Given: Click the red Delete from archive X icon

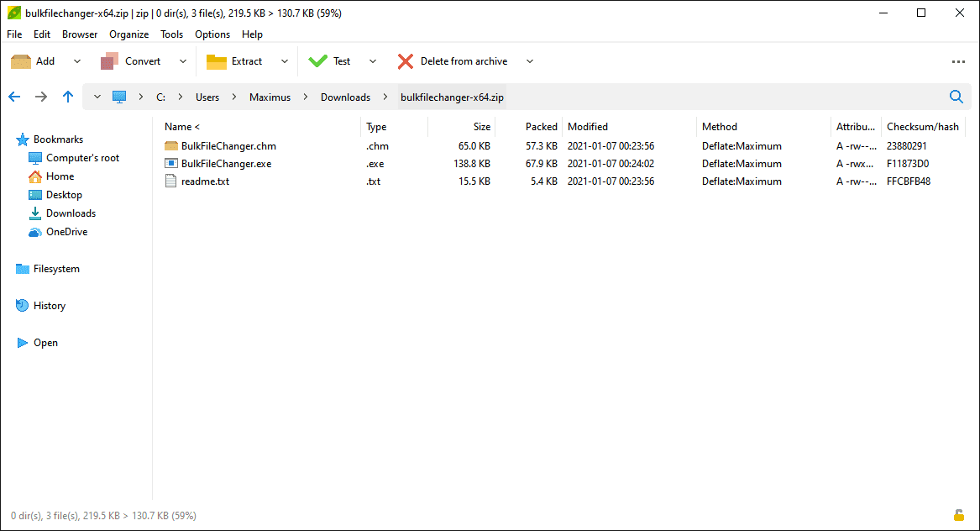Looking at the screenshot, I should [x=406, y=61].
